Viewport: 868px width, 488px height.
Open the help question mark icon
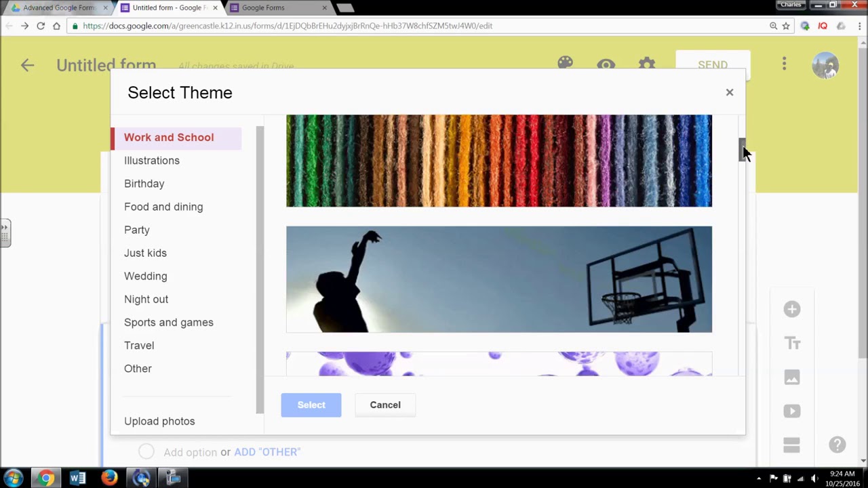(837, 445)
